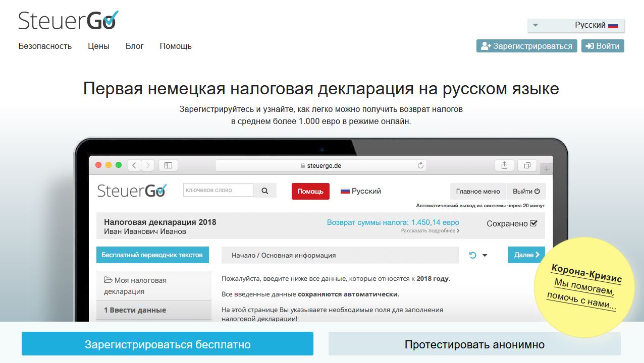Open the yellow Корона-Кризис badge

pyautogui.click(x=584, y=287)
